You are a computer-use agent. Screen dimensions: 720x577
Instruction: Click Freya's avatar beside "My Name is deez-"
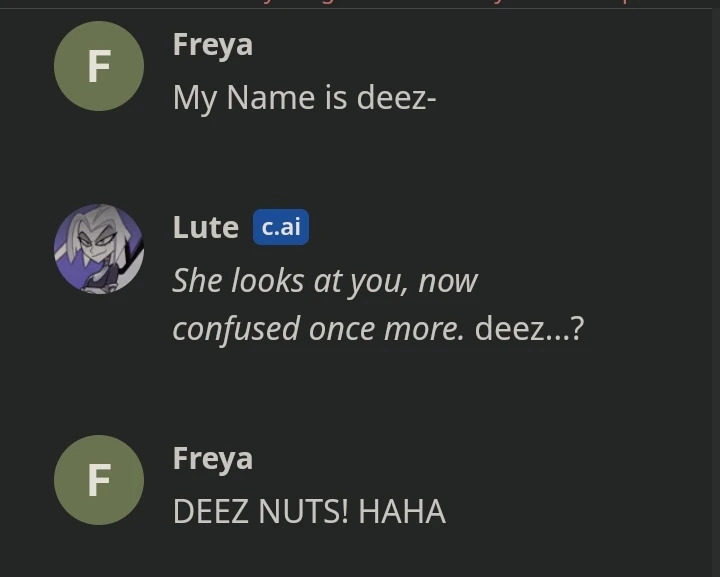[x=99, y=66]
